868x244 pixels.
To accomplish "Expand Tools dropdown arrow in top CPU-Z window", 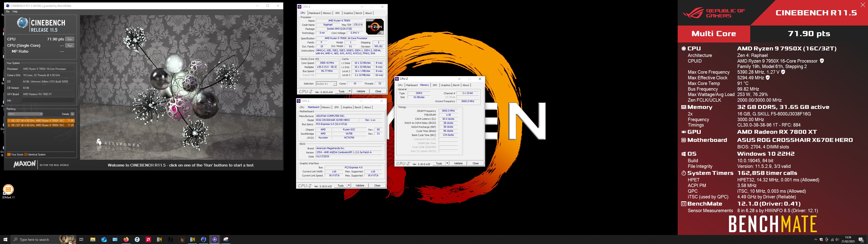I will (350, 91).
